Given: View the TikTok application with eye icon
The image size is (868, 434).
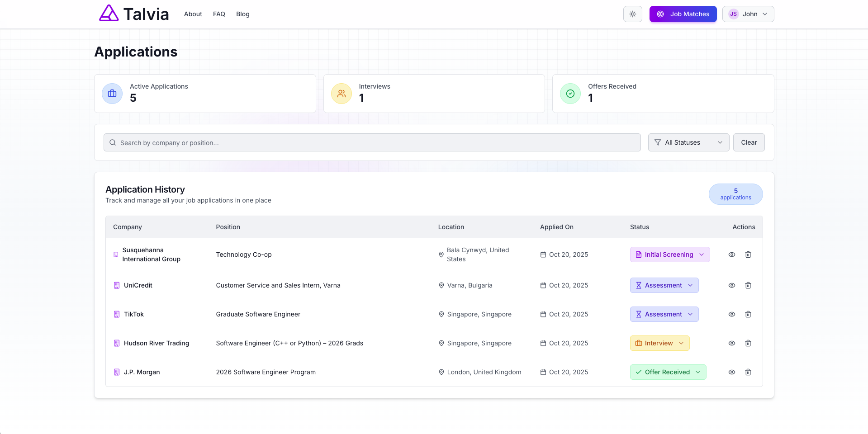Looking at the screenshot, I should point(732,314).
